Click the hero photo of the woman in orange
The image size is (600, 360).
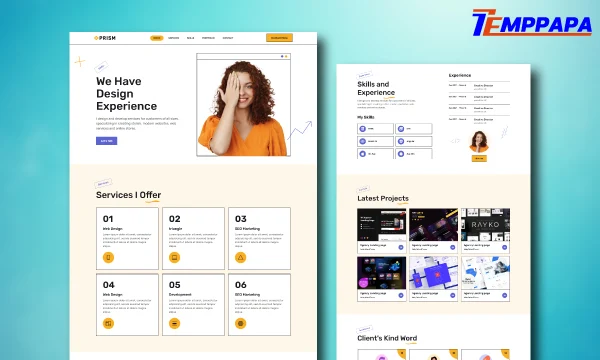coord(243,108)
